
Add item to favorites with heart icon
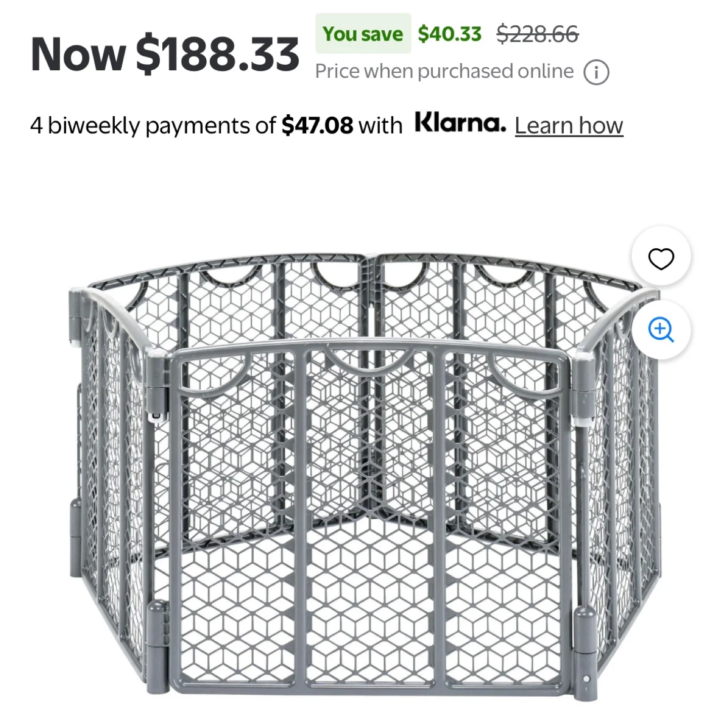click(x=661, y=259)
